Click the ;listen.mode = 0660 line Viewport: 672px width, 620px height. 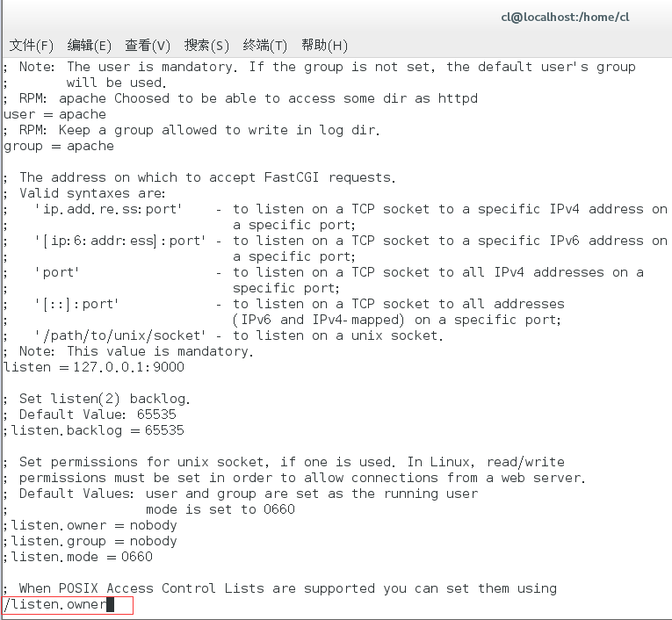pos(78,557)
